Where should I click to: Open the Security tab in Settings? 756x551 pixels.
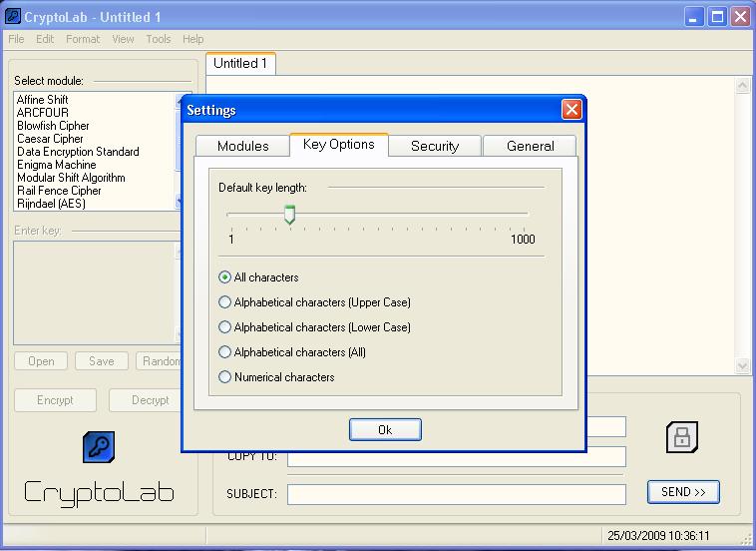pos(435,146)
